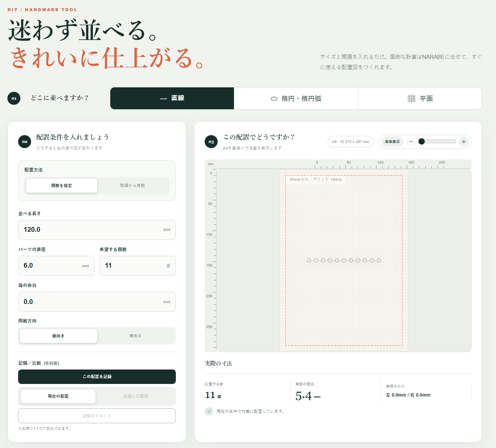Click the 端の余白 input field
Screen dimensions: 496x448
tap(97, 302)
